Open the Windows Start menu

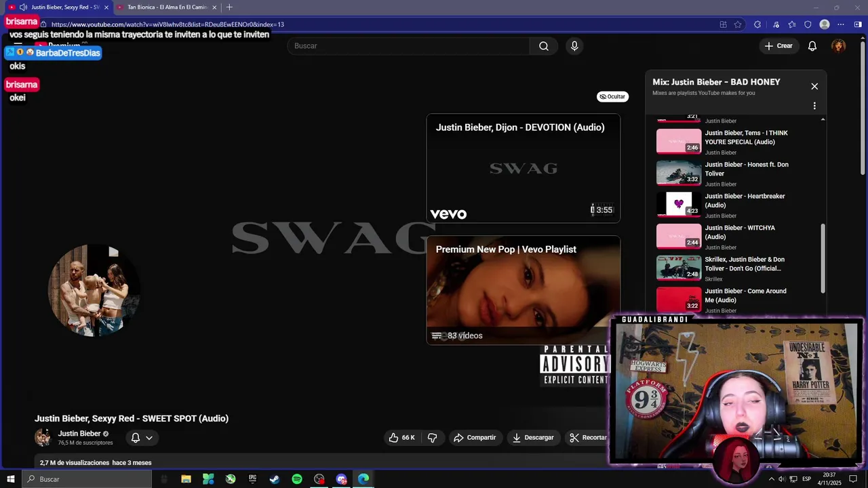pyautogui.click(x=11, y=479)
